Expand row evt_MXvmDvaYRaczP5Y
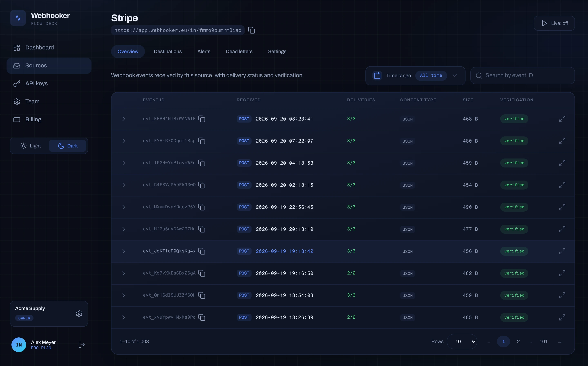The image size is (588, 366). [x=124, y=207]
